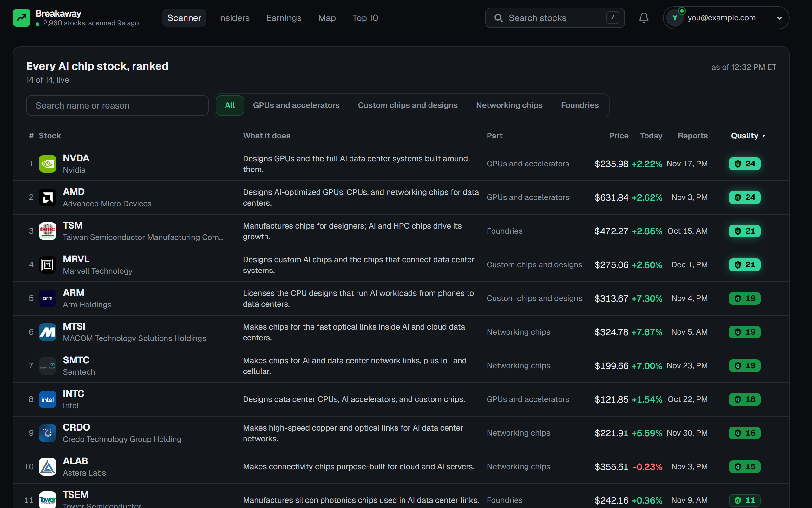Sort by the Quality column
This screenshot has height=508, width=812.
pyautogui.click(x=748, y=136)
